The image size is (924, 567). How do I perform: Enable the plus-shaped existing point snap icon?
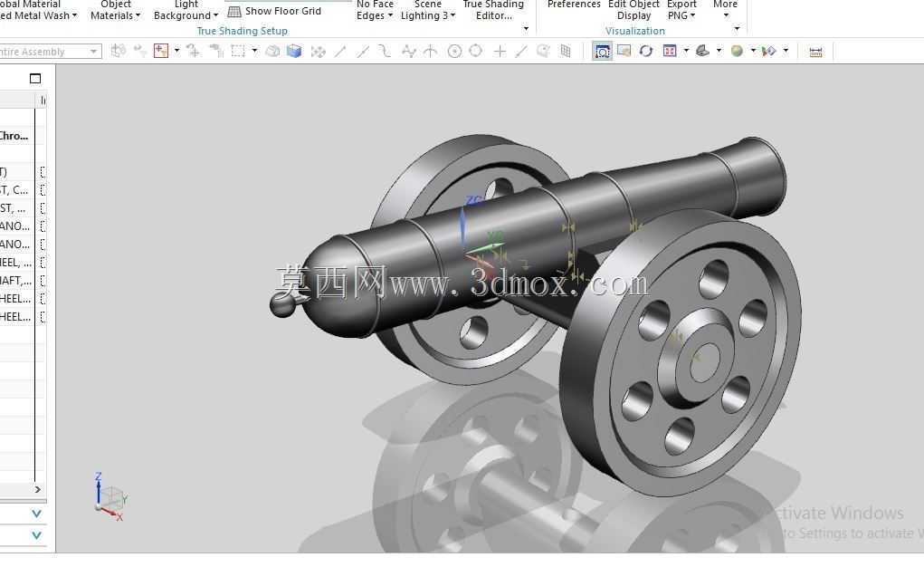(x=500, y=52)
